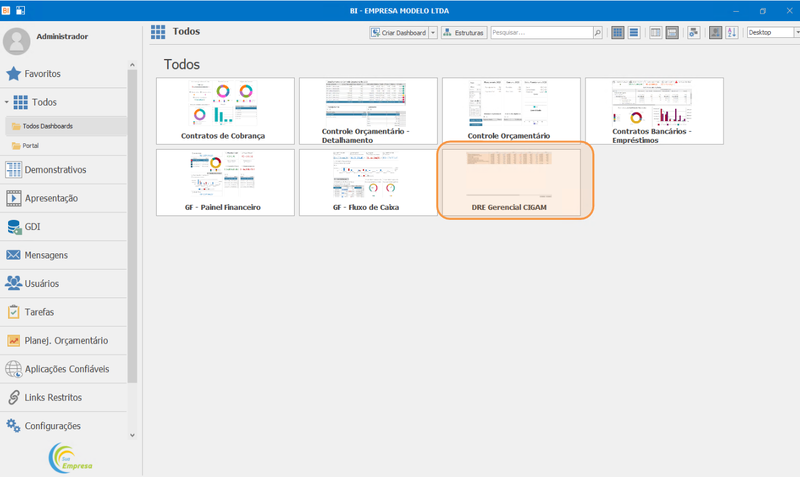Open Tarefas section
This screenshot has width=800, height=477.
[63, 312]
